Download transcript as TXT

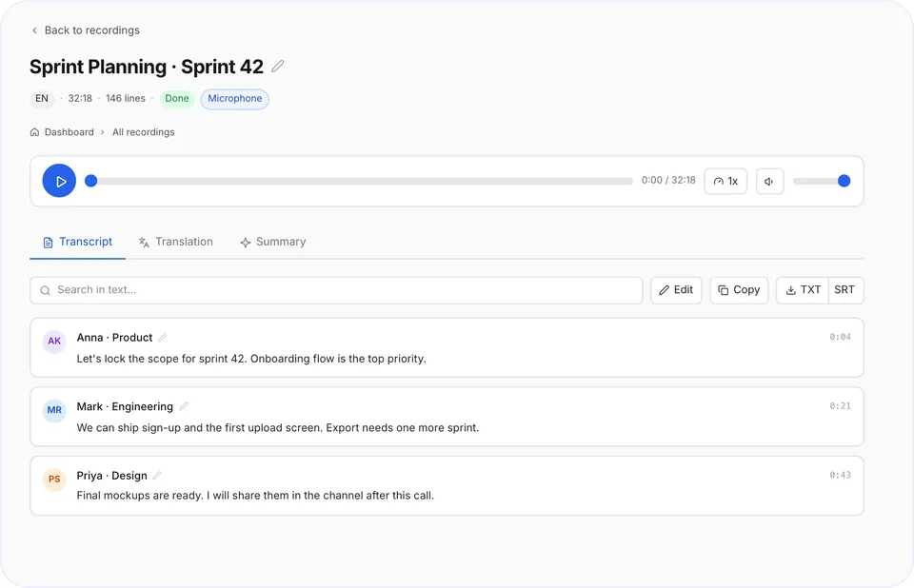coord(803,290)
